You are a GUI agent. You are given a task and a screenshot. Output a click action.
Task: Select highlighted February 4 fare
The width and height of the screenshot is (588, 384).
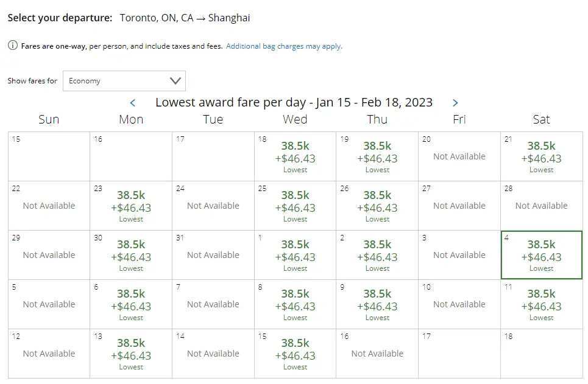541,256
